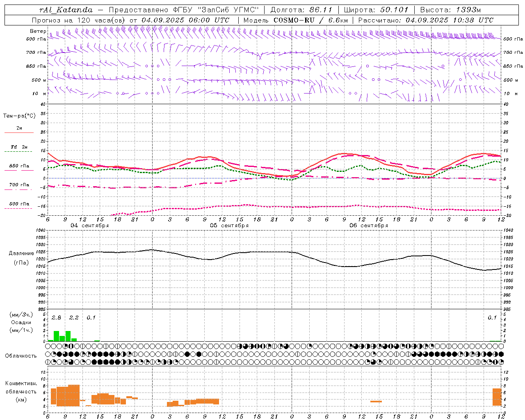Viewport: 525px width, 420px height.
Task: Click the 'Тем-ра(°C)' temperature label
Action: click(x=19, y=116)
